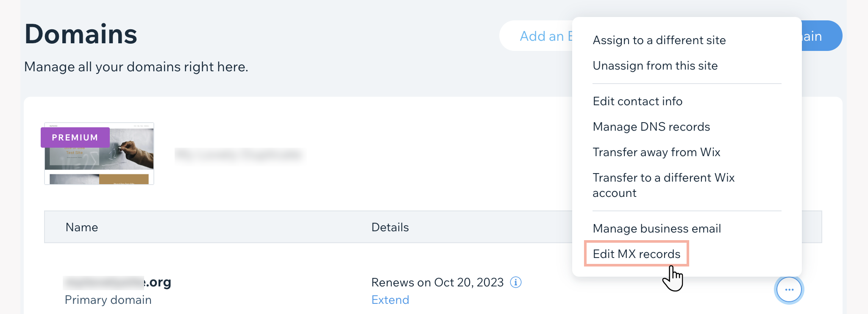
Task: Click the Details column header
Action: pos(390,227)
